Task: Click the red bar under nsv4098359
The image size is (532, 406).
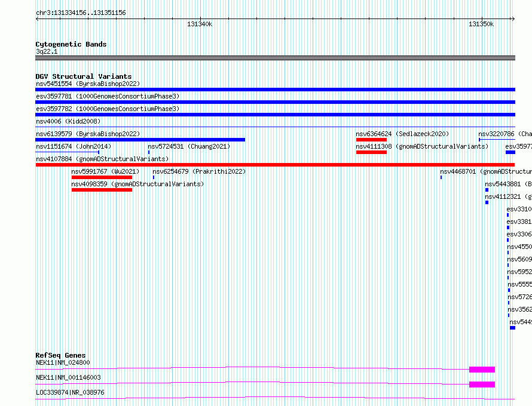Action: [x=102, y=190]
